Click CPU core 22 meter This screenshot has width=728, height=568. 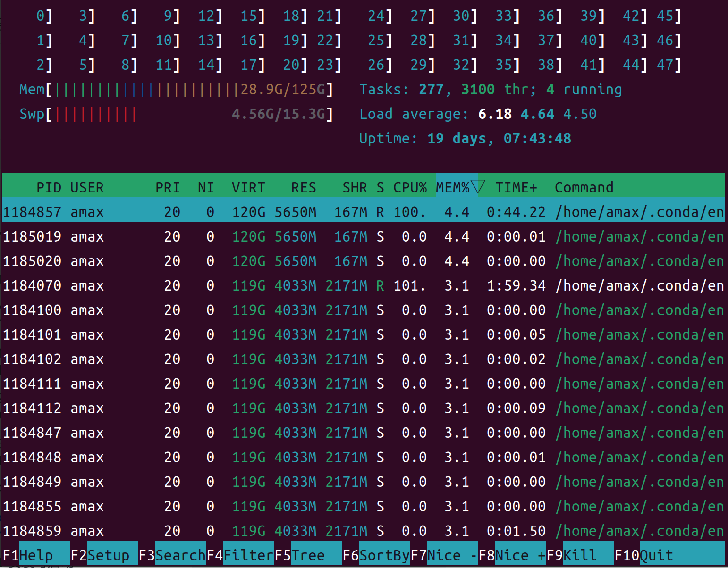coord(329,41)
